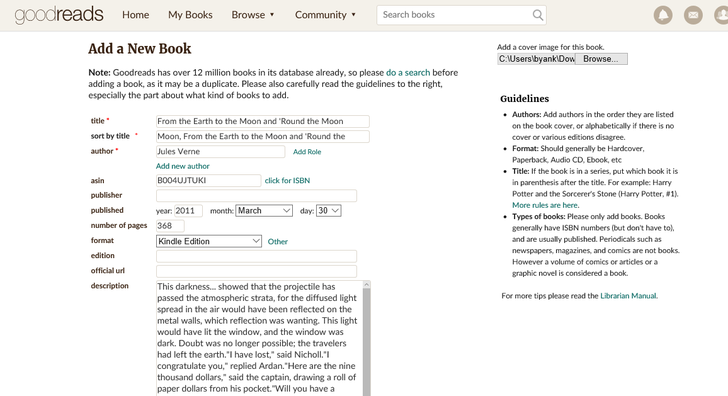Click the search magnifier icon
This screenshot has width=728, height=396.
538,15
